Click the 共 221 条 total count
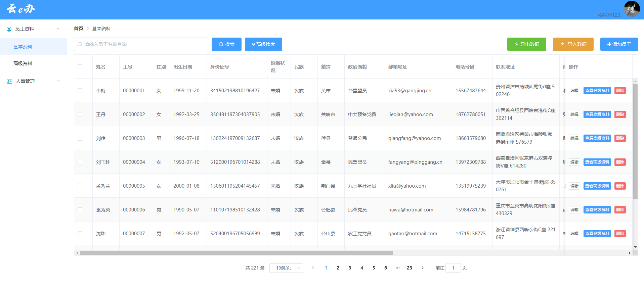644x294 pixels. click(255, 268)
